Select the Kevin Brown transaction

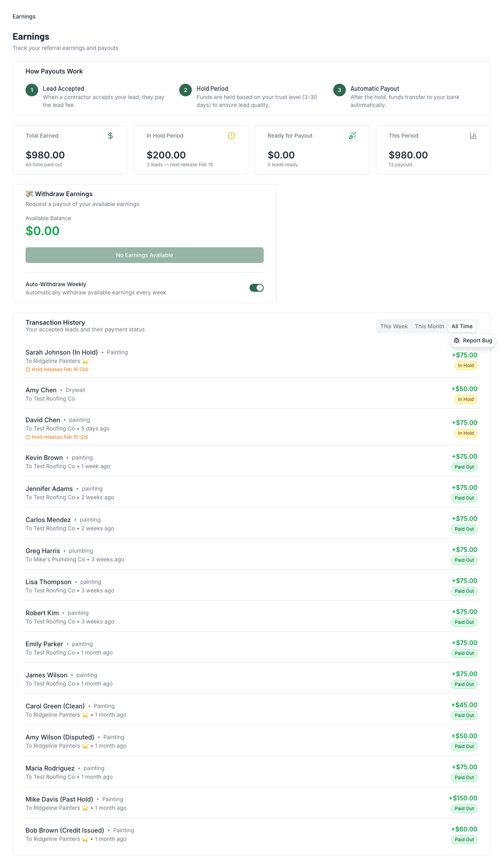[251, 462]
